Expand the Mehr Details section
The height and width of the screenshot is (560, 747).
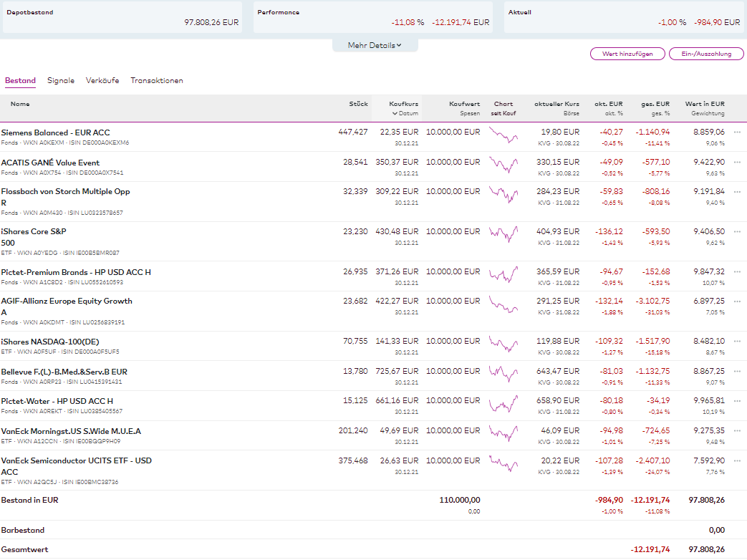click(375, 45)
